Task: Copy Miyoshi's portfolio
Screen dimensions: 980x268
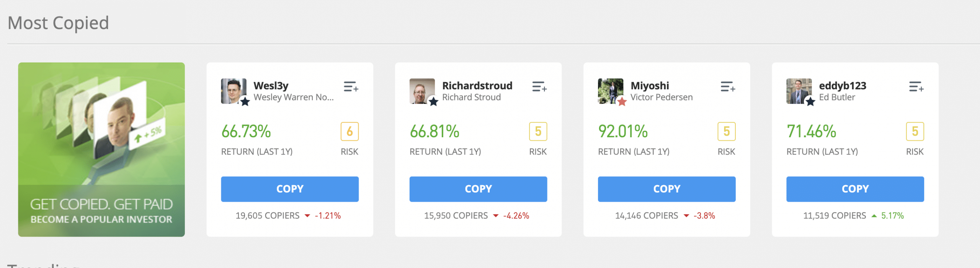Action: point(666,189)
